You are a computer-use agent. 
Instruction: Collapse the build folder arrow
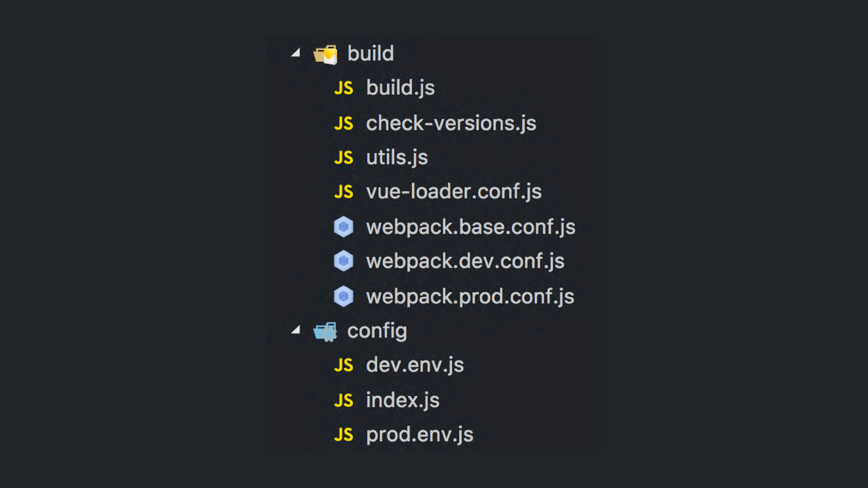tap(296, 53)
